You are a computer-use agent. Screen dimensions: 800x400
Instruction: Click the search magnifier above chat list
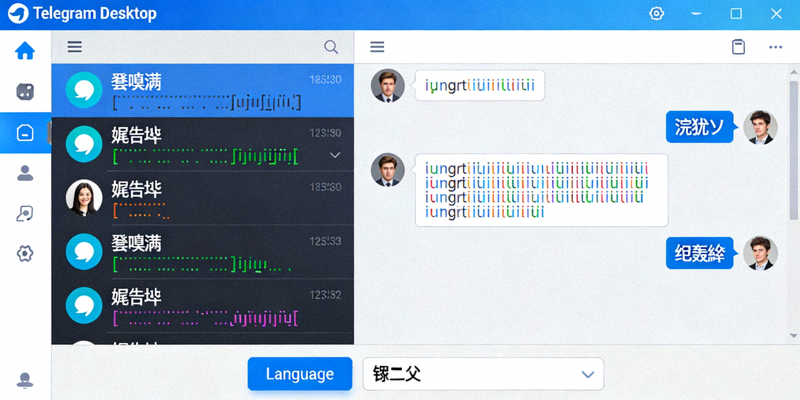(x=331, y=47)
